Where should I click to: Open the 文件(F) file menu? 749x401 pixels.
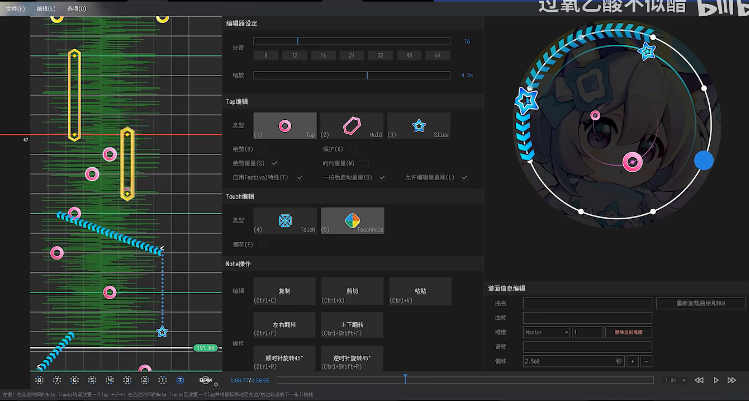point(15,9)
